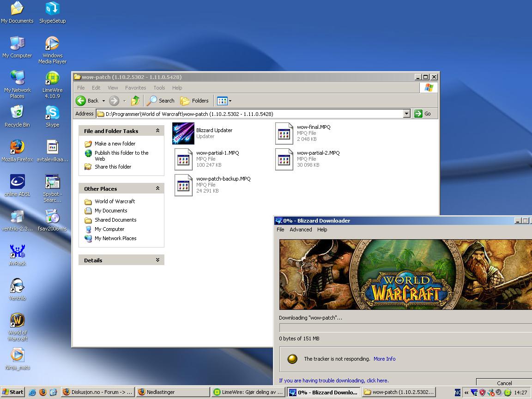Click More Info link in downloader
532x399 pixels.
[x=384, y=359]
